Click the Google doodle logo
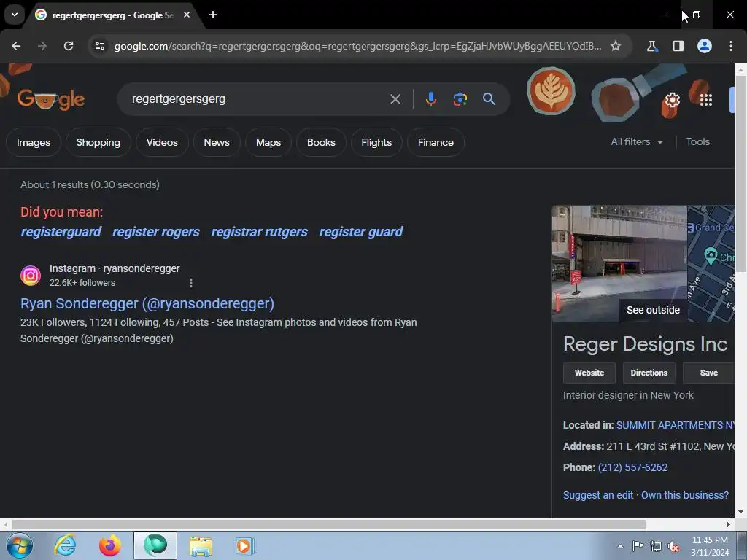The image size is (747, 560). coord(51,99)
